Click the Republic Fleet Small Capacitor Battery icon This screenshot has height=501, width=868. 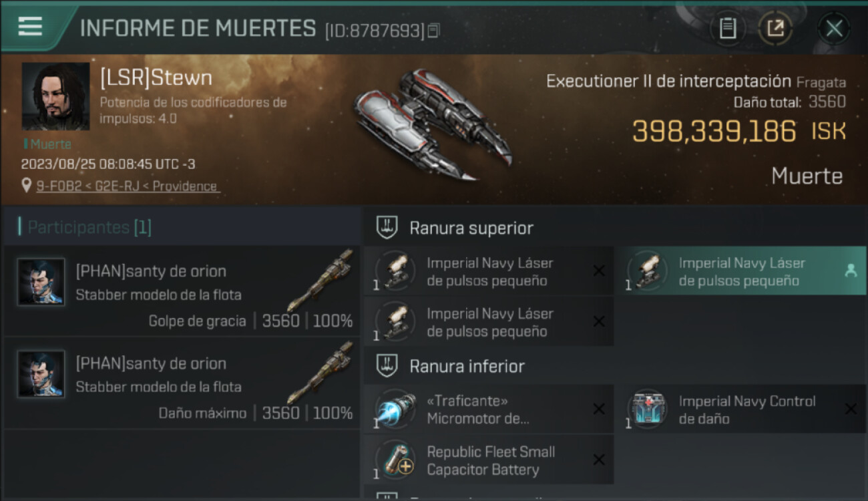coord(395,460)
